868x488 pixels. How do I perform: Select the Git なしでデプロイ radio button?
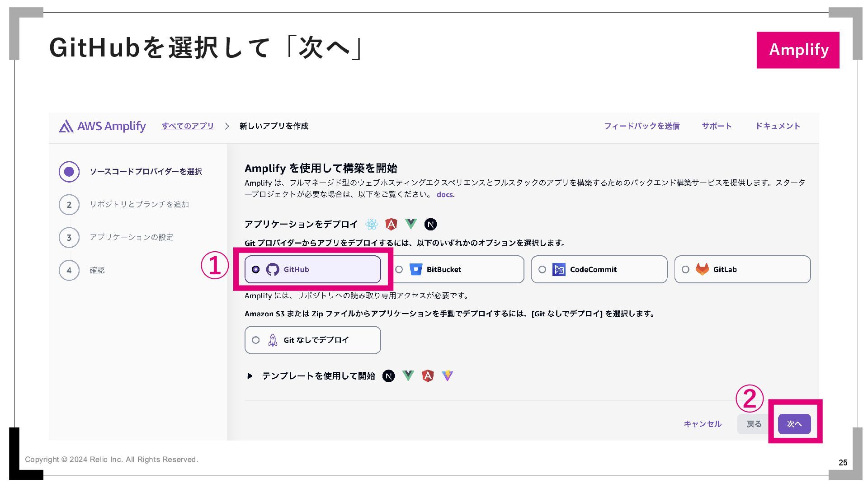coord(256,340)
